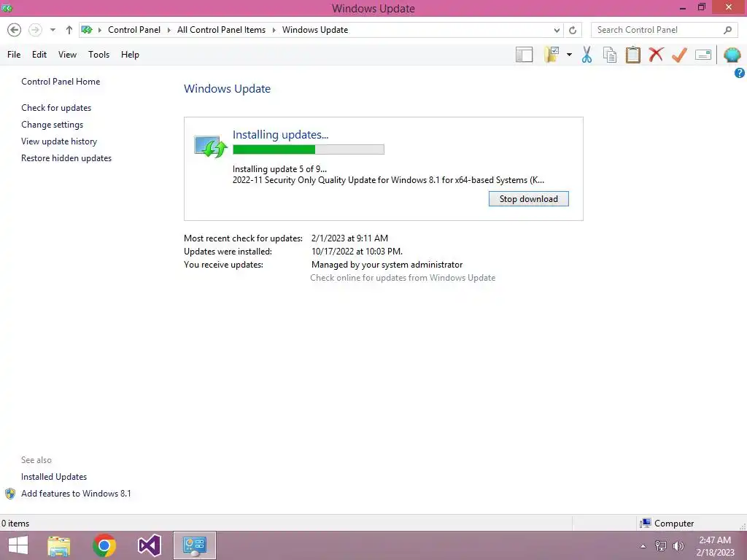
Task: Open the Tools menu
Action: pyautogui.click(x=99, y=55)
